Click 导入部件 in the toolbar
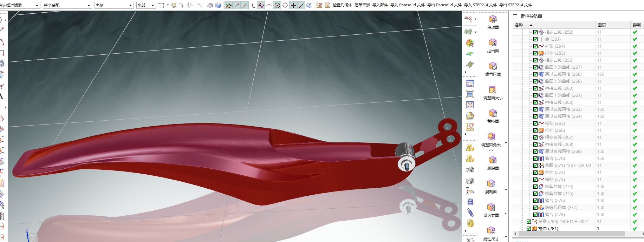 pos(380,5)
